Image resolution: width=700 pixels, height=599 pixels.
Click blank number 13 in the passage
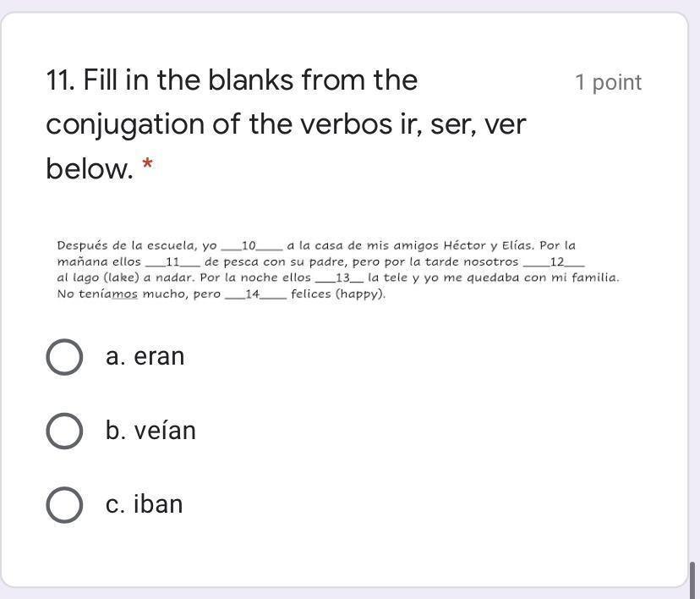tap(339, 278)
